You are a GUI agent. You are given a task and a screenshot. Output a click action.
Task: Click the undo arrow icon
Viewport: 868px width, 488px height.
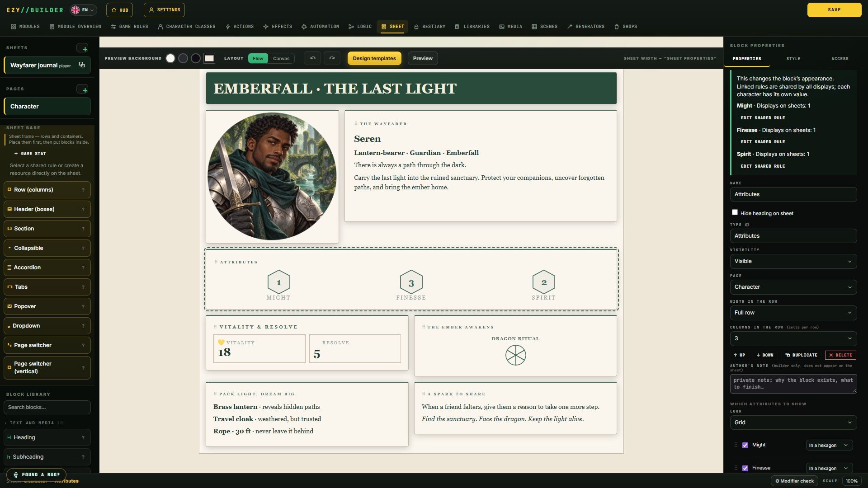click(x=312, y=58)
